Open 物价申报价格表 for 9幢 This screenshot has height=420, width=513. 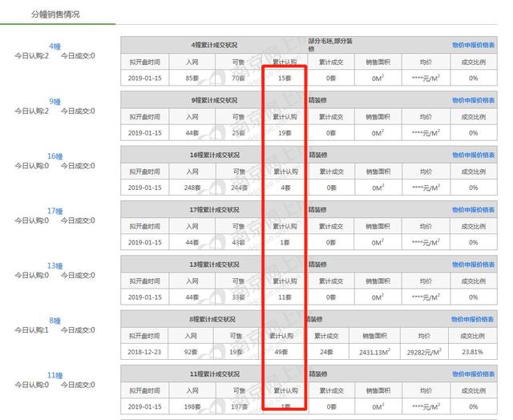click(x=473, y=100)
